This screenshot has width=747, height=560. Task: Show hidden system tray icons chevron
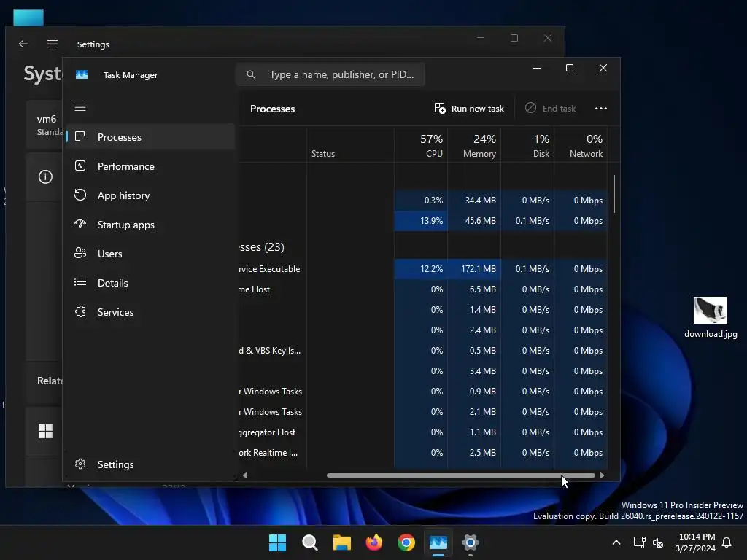(616, 542)
